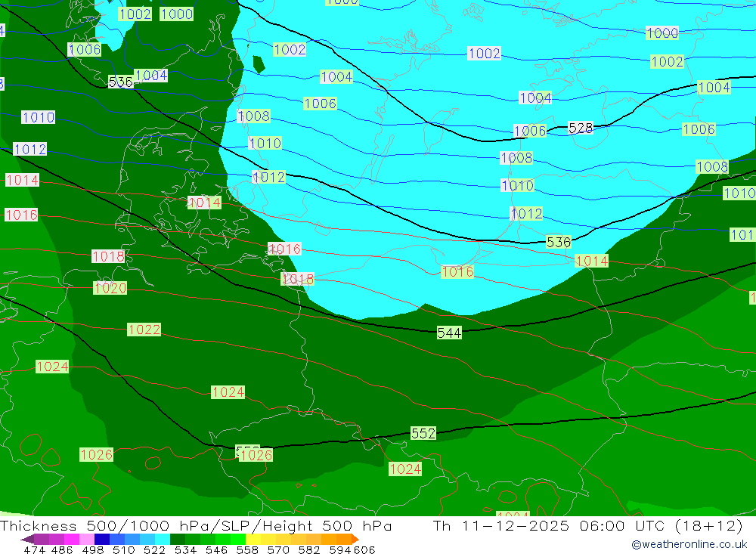Viewport: 756px width, 554px height.
Task: Click the '510' legend value
Action: [124, 549]
